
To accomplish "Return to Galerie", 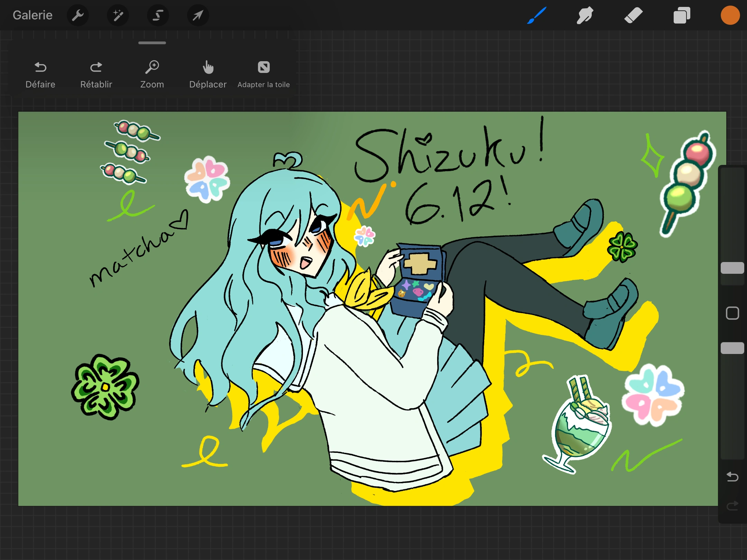I will pos(33,15).
